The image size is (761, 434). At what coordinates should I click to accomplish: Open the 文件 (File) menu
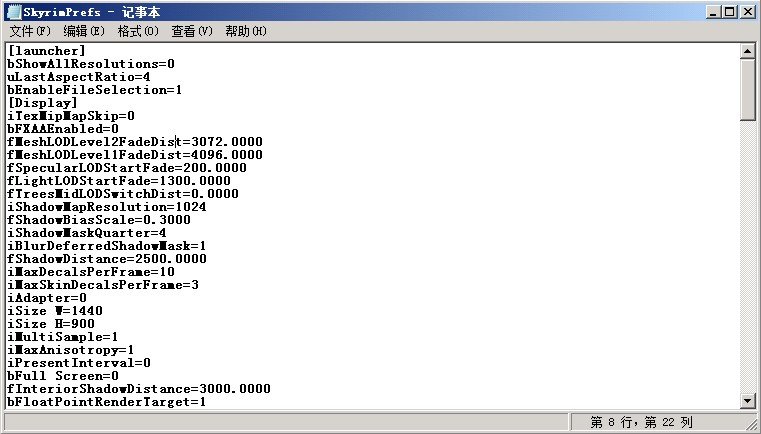(28, 31)
